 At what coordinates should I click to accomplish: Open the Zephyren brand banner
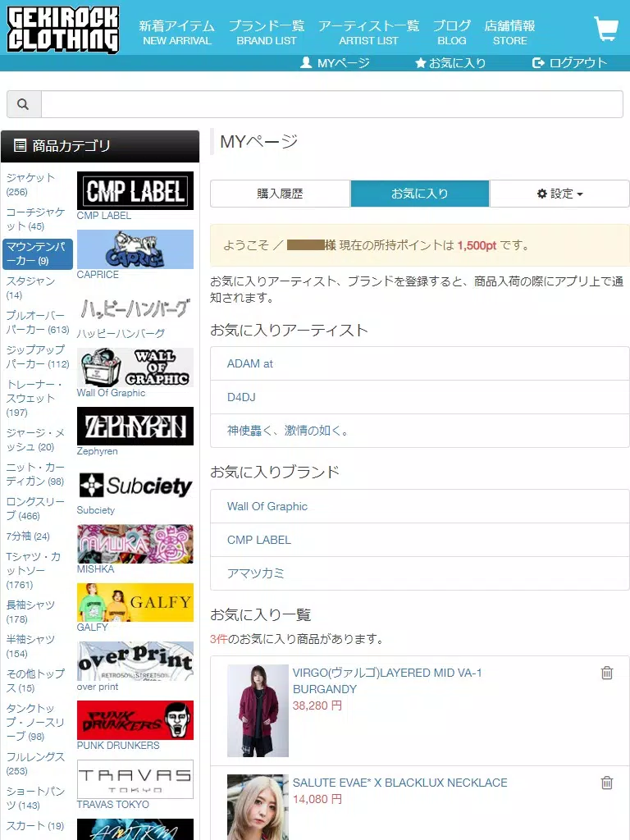click(x=135, y=426)
